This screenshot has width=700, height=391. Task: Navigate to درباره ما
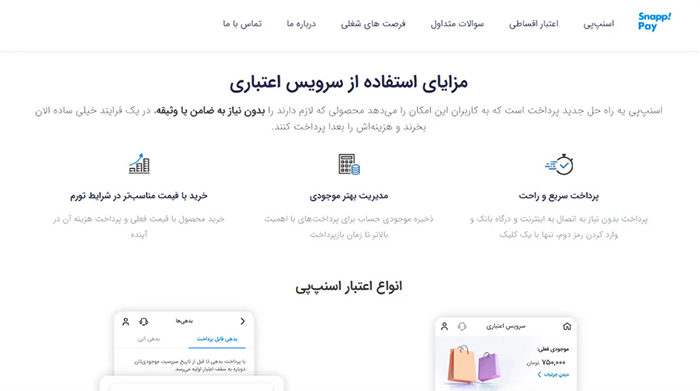click(301, 24)
